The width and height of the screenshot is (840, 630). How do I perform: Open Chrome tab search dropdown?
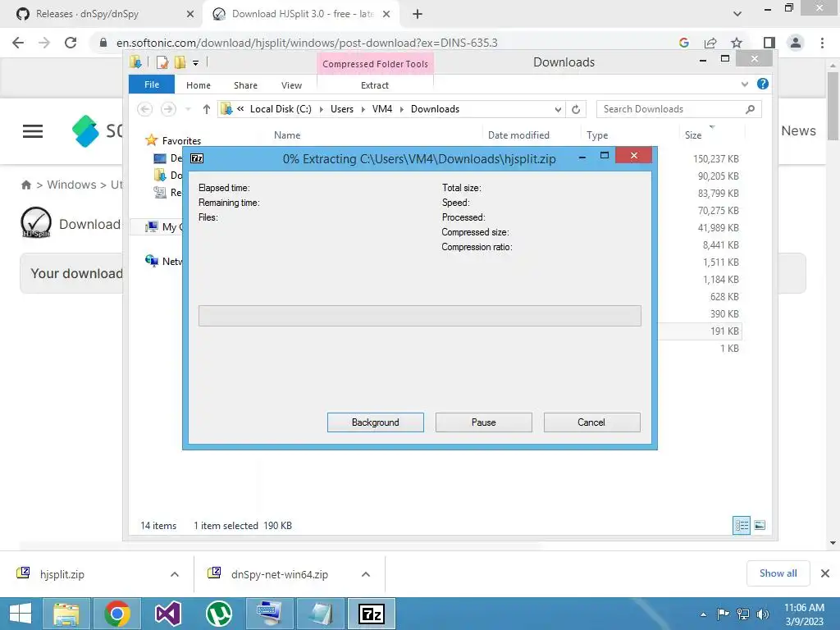click(737, 14)
